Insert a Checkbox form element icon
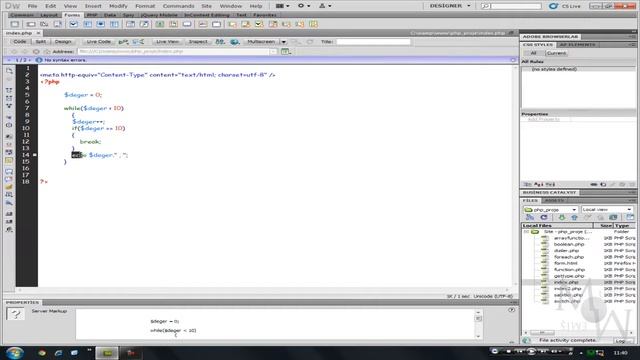 click(73, 24)
